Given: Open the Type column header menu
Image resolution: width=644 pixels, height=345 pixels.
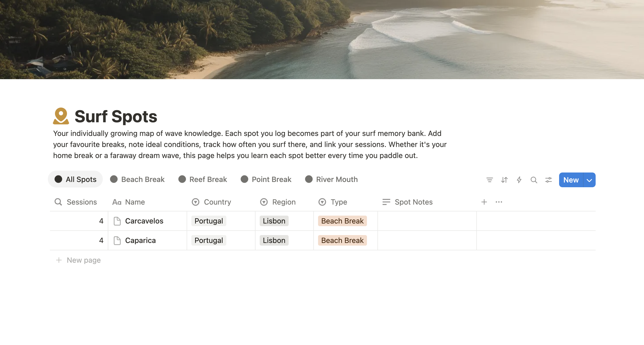Looking at the screenshot, I should (339, 202).
